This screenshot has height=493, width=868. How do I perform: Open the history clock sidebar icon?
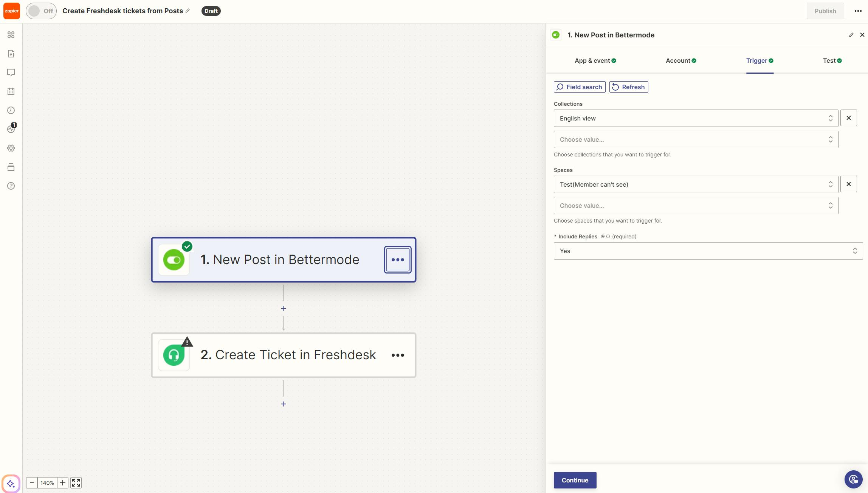(11, 110)
